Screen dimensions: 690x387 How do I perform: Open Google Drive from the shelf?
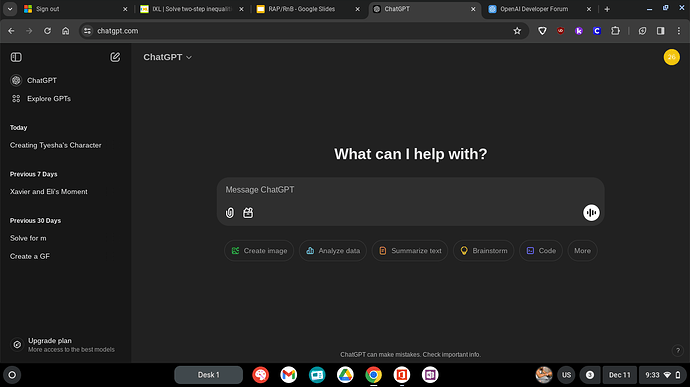click(345, 375)
